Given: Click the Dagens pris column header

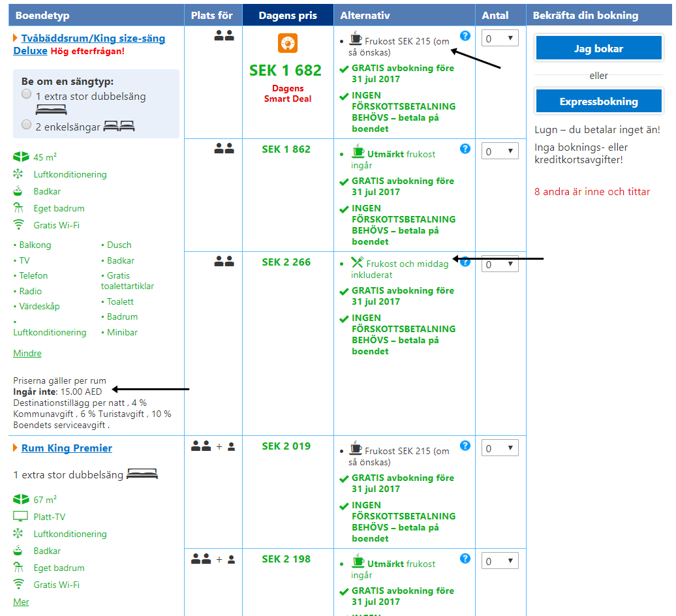Looking at the screenshot, I should (287, 15).
